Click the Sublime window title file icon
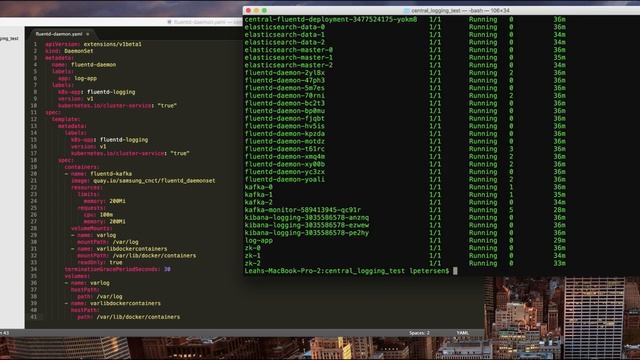Image resolution: width=640 pixels, height=360 pixels. tap(169, 22)
